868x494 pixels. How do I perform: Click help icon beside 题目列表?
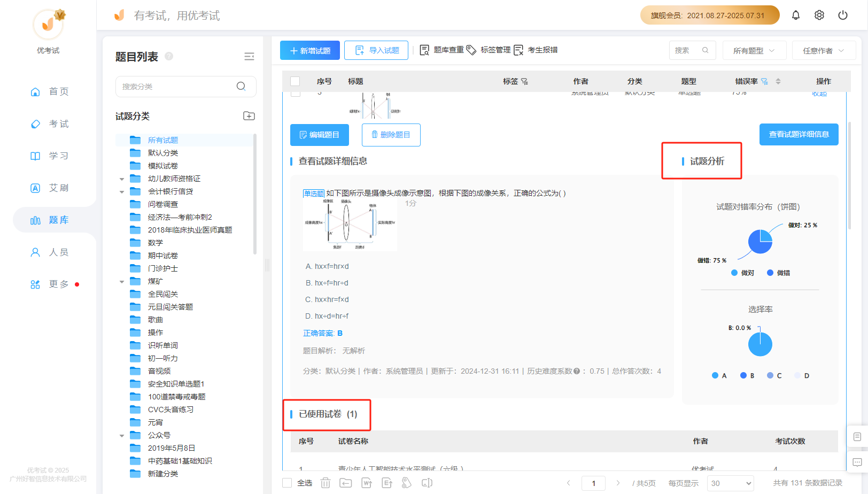(x=169, y=56)
